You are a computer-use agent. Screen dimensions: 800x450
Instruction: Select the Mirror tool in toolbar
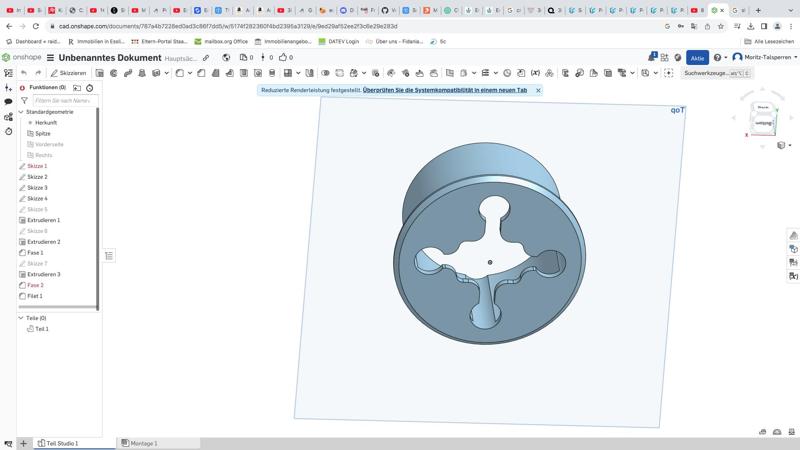pyautogui.click(x=309, y=73)
